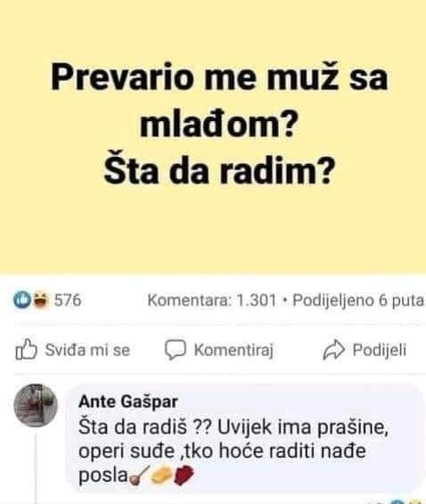The height and width of the screenshot is (504, 426).
Task: Click the yellow post background text card
Action: pos(213,136)
